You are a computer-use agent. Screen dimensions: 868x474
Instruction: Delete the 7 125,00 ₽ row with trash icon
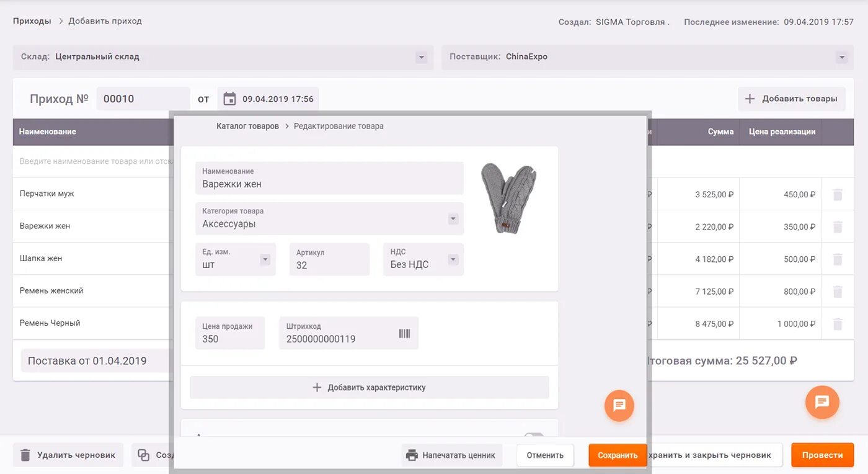click(x=838, y=292)
